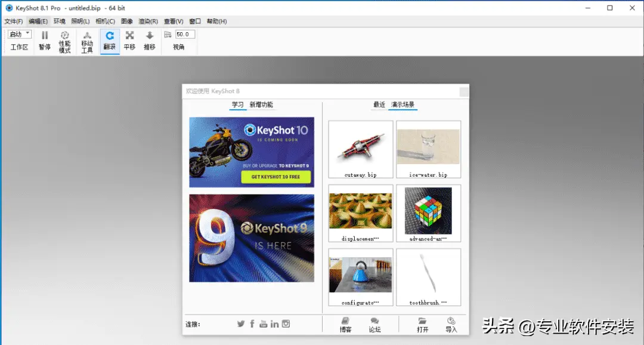Open the ice-water.bip demo scene
This screenshot has height=345, width=644.
428,149
